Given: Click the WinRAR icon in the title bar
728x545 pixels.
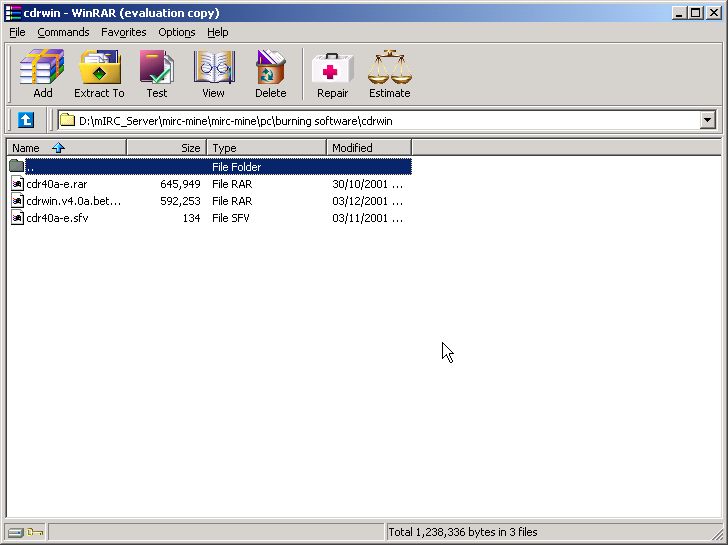Looking at the screenshot, I should [13, 13].
